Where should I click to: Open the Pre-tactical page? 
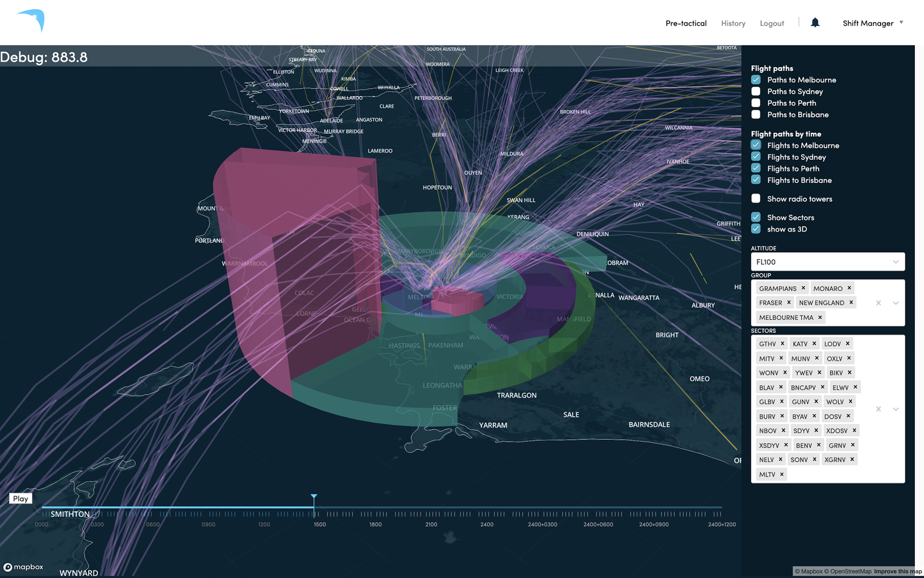click(686, 23)
